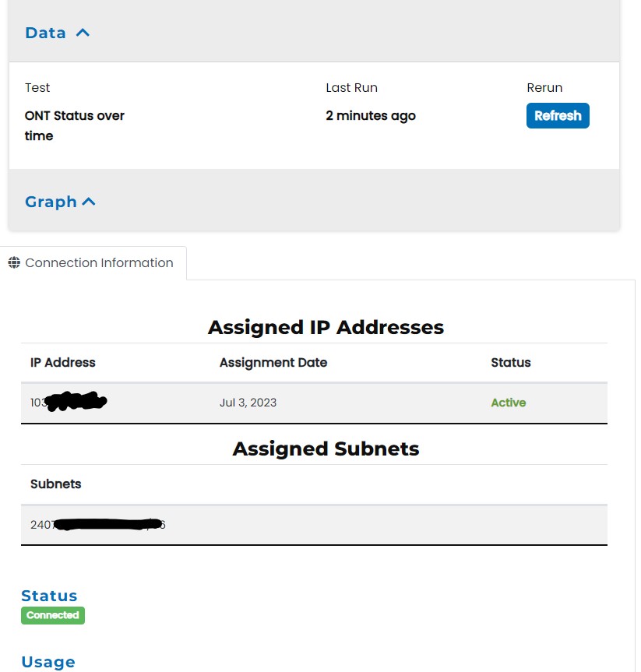Click the Assignment Date column header
The width and height of the screenshot is (641, 672).
[x=273, y=363]
